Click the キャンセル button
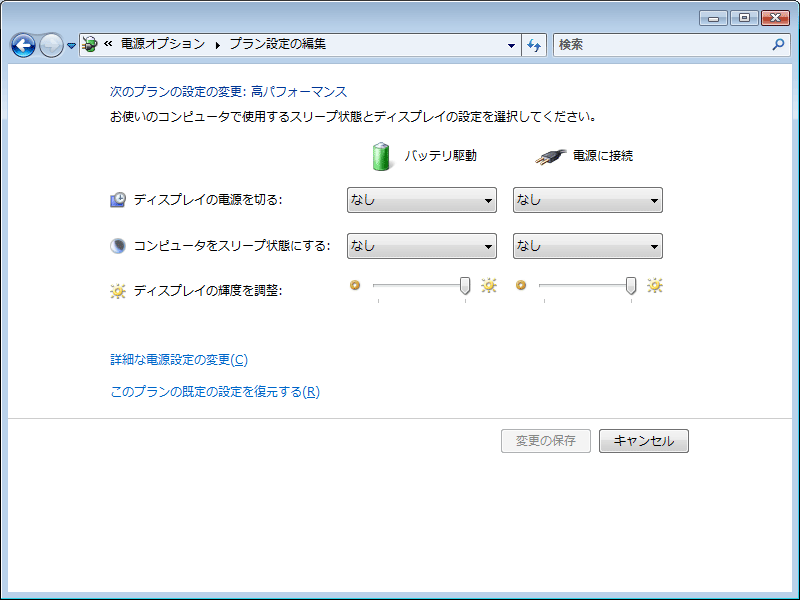The height and width of the screenshot is (600, 800). (644, 441)
